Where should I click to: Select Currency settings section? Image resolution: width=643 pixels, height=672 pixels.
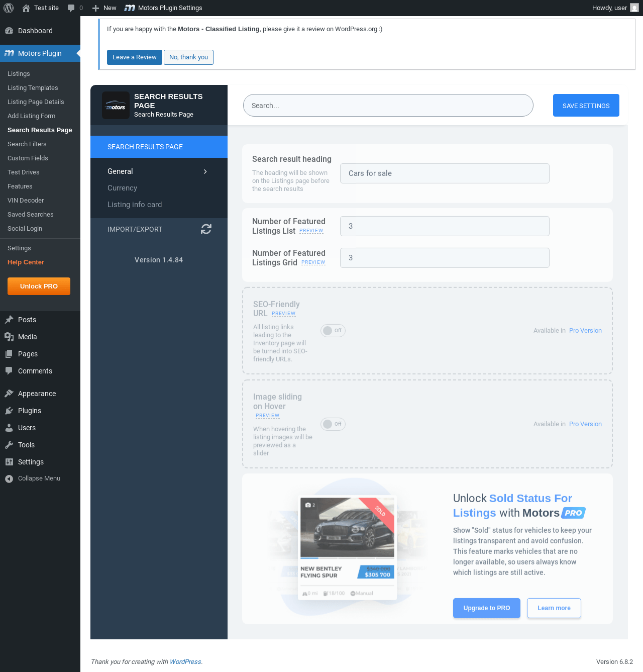pos(122,188)
